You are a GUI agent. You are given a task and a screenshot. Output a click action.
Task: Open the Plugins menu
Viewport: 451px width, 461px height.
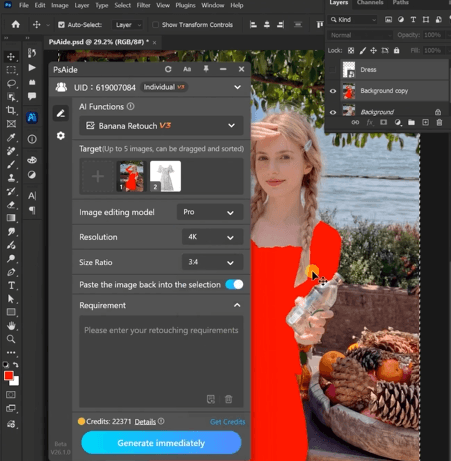[x=185, y=5]
